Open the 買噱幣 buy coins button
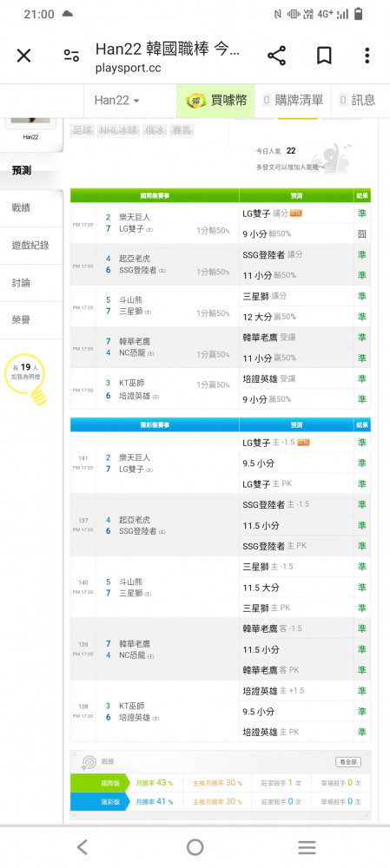 point(216,100)
